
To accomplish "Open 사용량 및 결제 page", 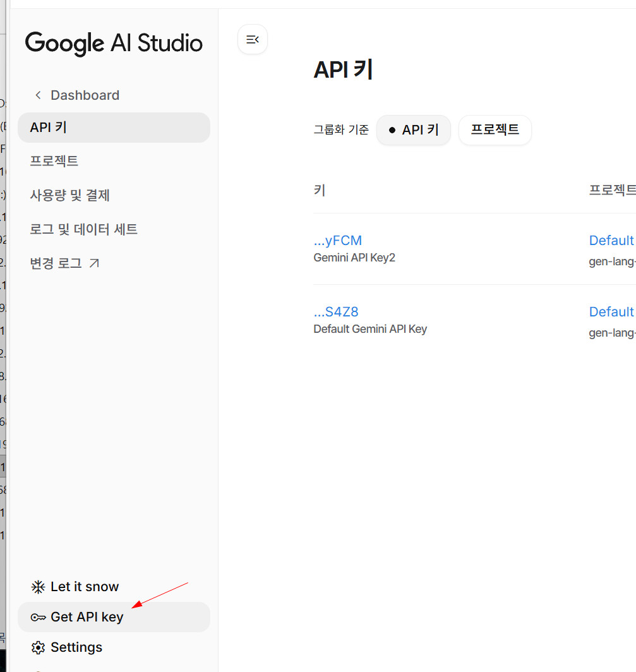I will (x=70, y=195).
